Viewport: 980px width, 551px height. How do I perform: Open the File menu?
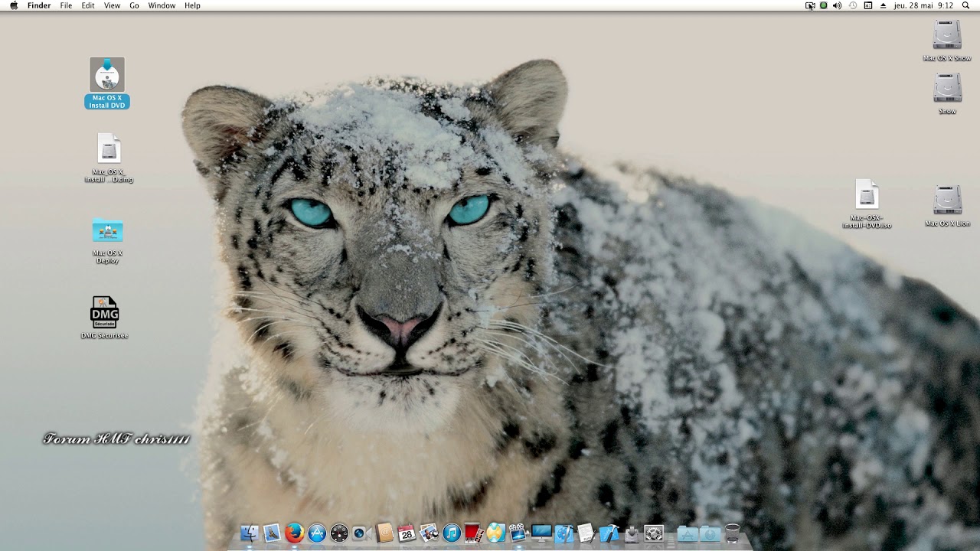pos(66,5)
